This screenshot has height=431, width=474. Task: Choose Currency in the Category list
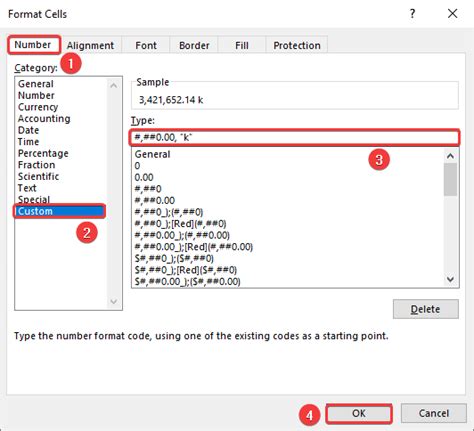click(38, 107)
